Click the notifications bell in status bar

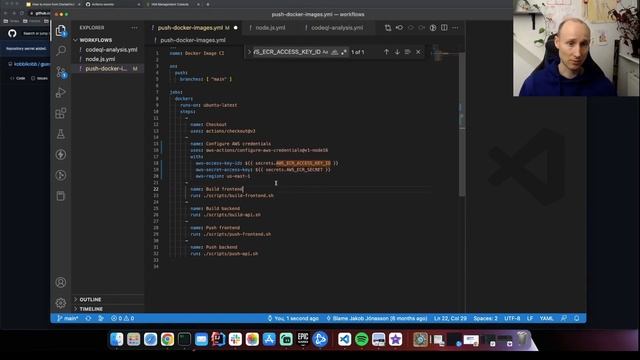pos(576,318)
